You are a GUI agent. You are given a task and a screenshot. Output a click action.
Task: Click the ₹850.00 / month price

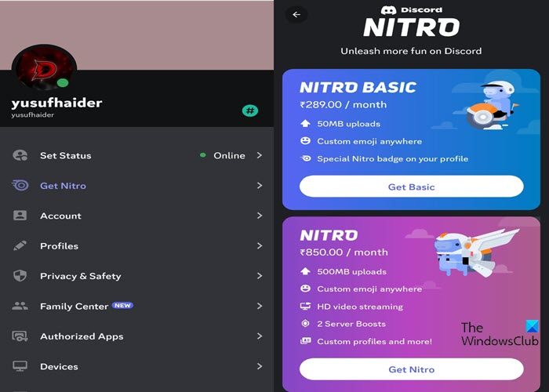(344, 252)
